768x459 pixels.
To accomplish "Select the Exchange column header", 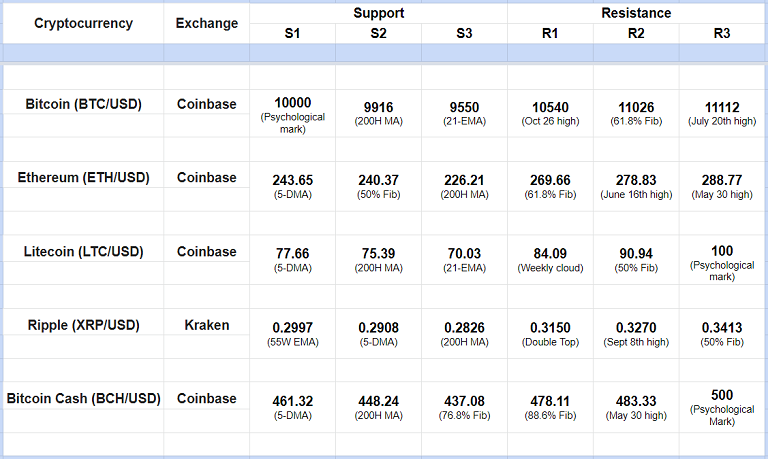I will pyautogui.click(x=207, y=23).
